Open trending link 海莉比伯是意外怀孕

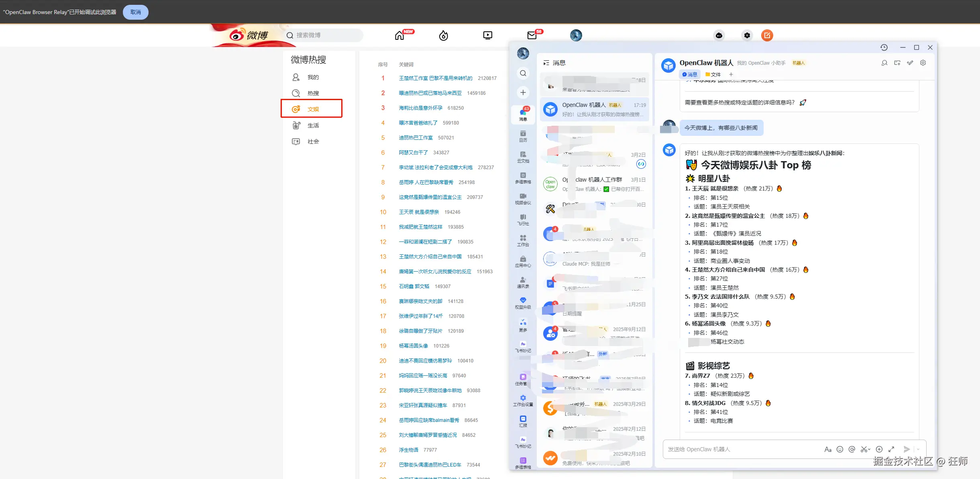tap(420, 108)
